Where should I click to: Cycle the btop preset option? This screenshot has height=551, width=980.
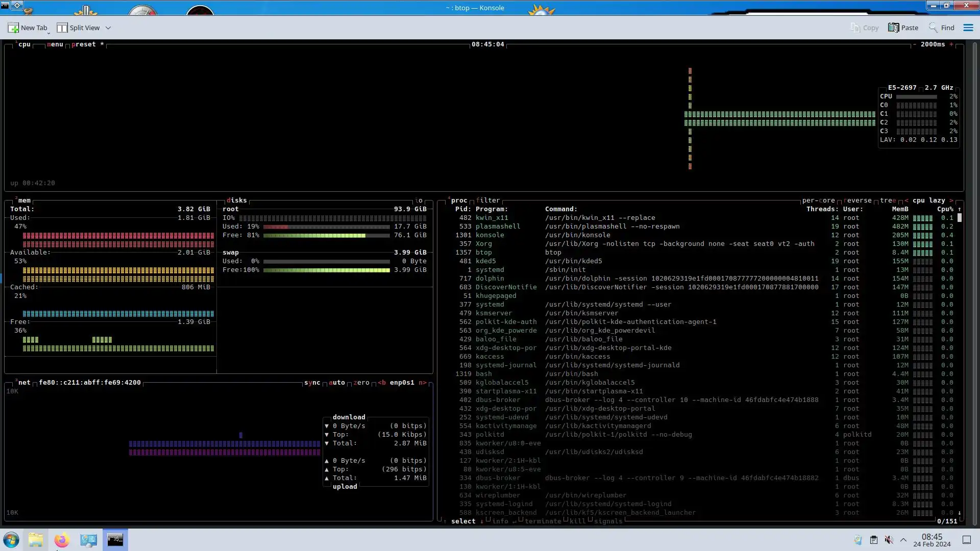tap(84, 44)
